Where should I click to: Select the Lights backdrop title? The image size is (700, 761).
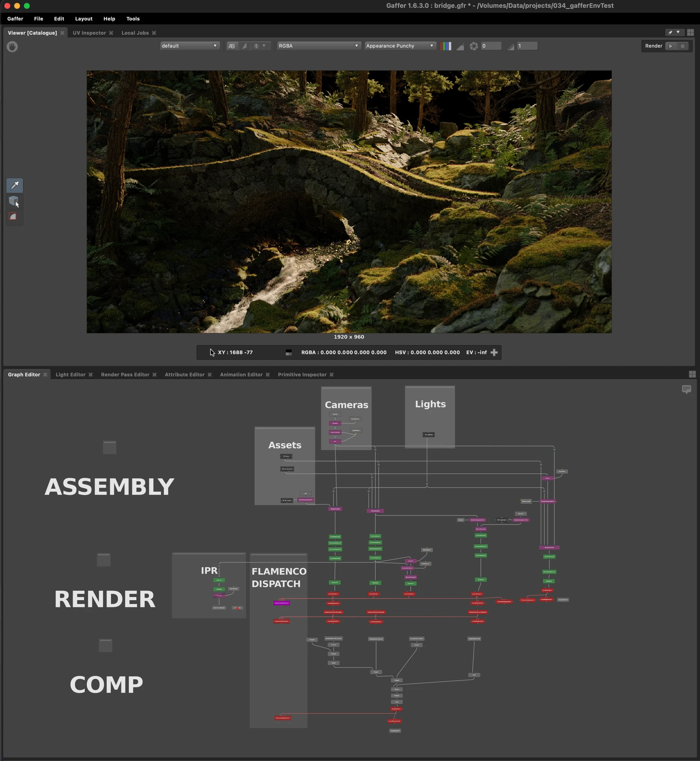(x=430, y=404)
